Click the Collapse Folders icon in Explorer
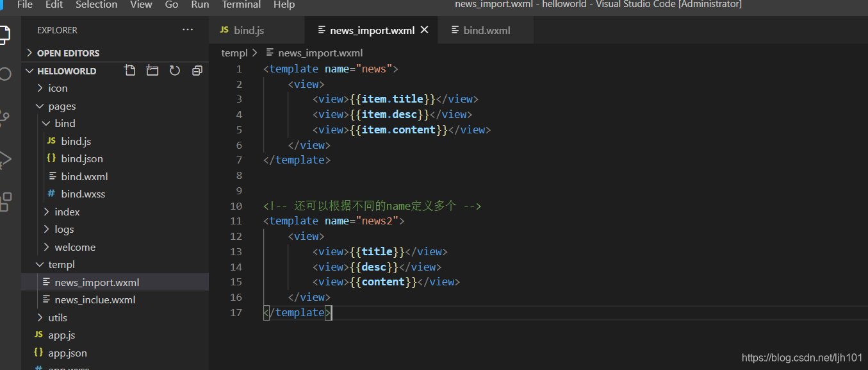 197,71
